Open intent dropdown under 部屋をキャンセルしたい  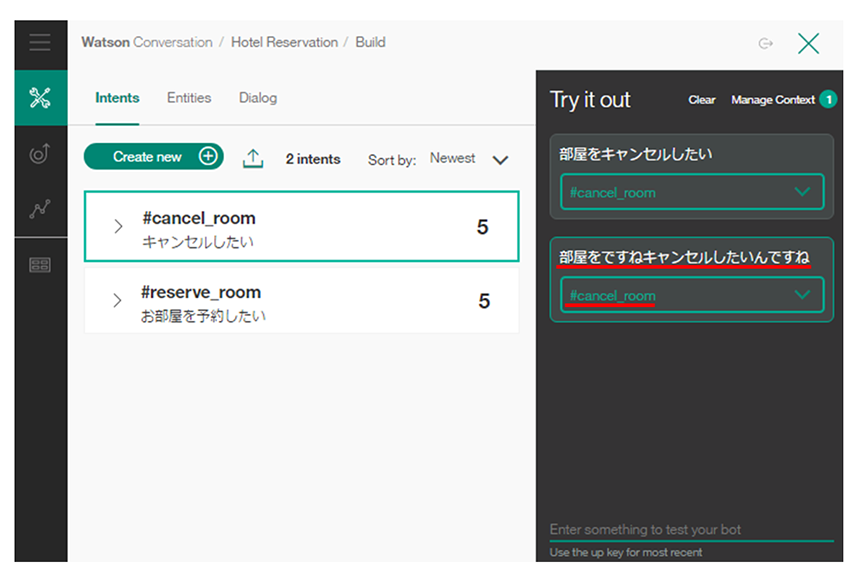point(692,192)
